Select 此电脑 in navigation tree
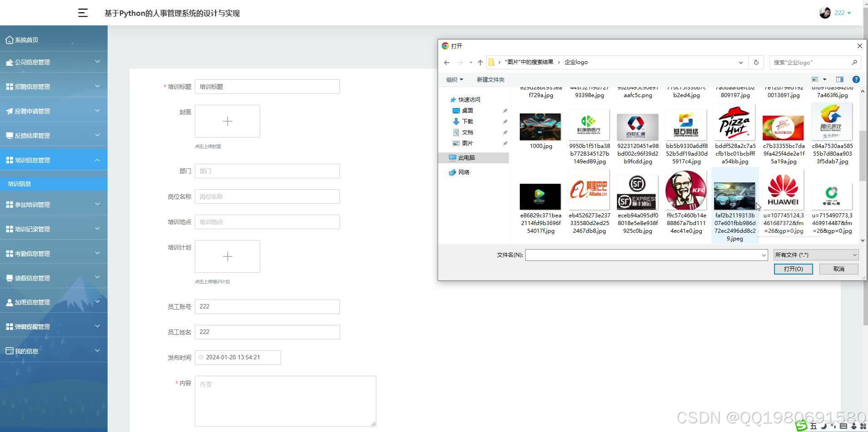 coord(474,158)
